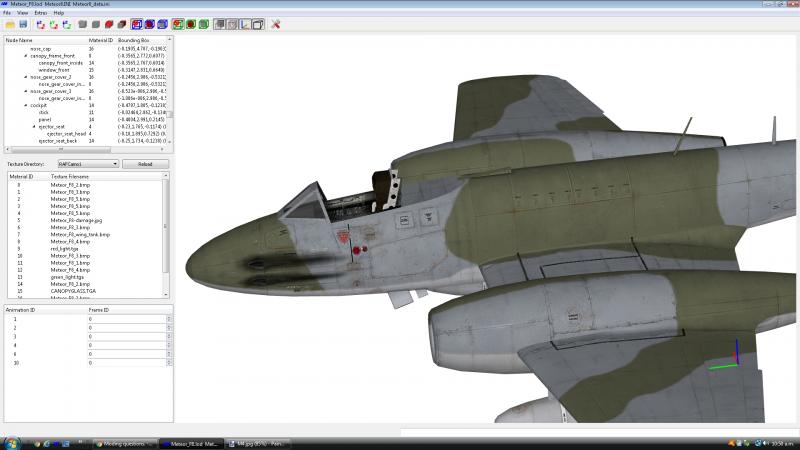Screen dimensions: 800x450
Task: Click the save disk toolbar icon
Action: 23,24
